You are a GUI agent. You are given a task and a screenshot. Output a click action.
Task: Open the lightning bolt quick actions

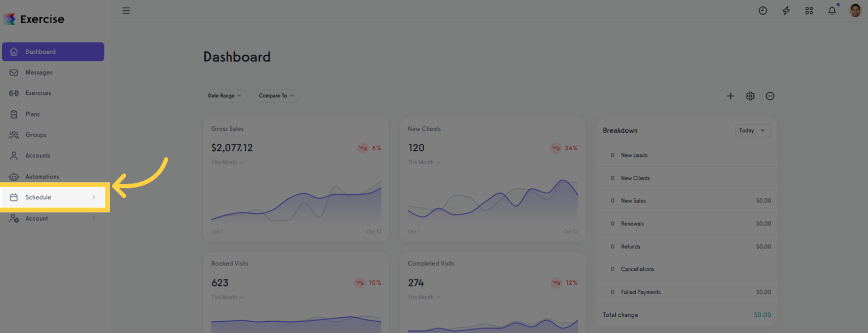(786, 10)
